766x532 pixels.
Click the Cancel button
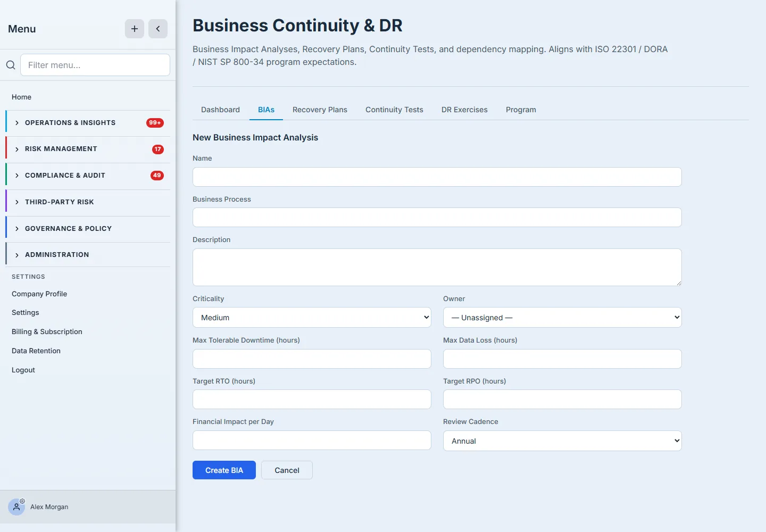tap(287, 470)
